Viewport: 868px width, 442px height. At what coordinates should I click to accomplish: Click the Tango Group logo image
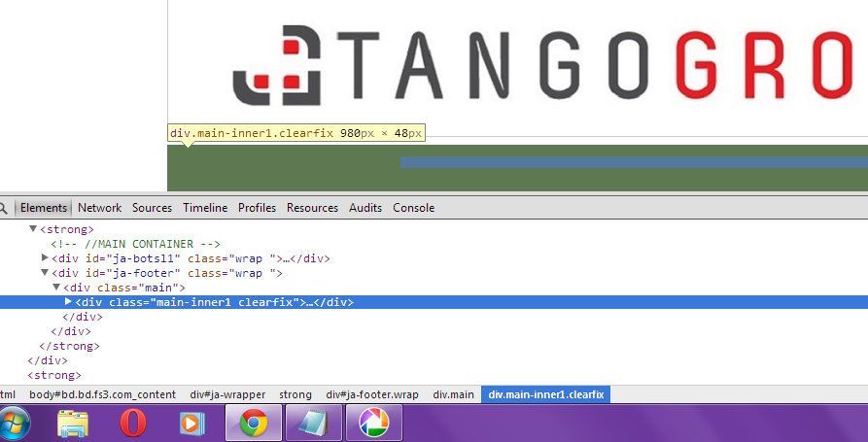[x=542, y=65]
